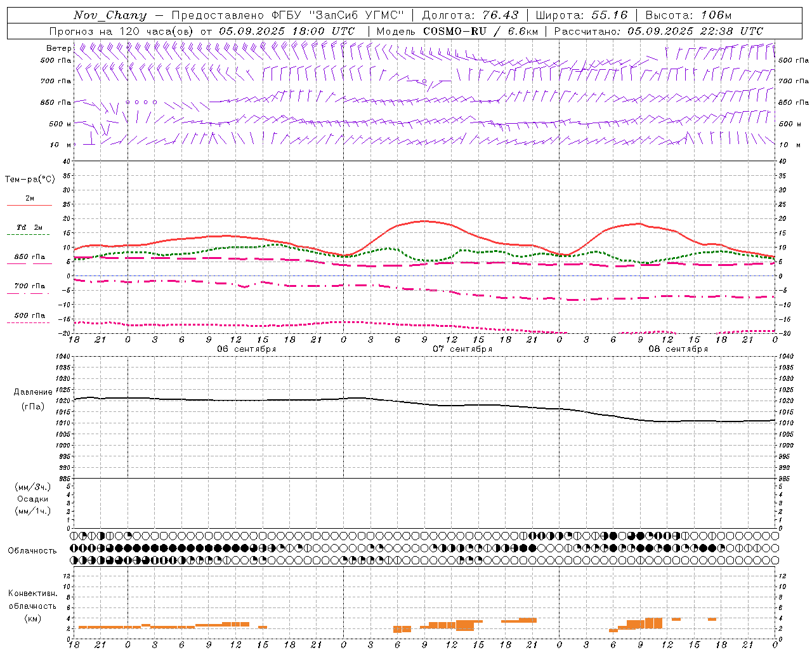Click the 'Широта: 55.16' latitude value
Viewport: 812px width, 650px height.
coord(582,15)
